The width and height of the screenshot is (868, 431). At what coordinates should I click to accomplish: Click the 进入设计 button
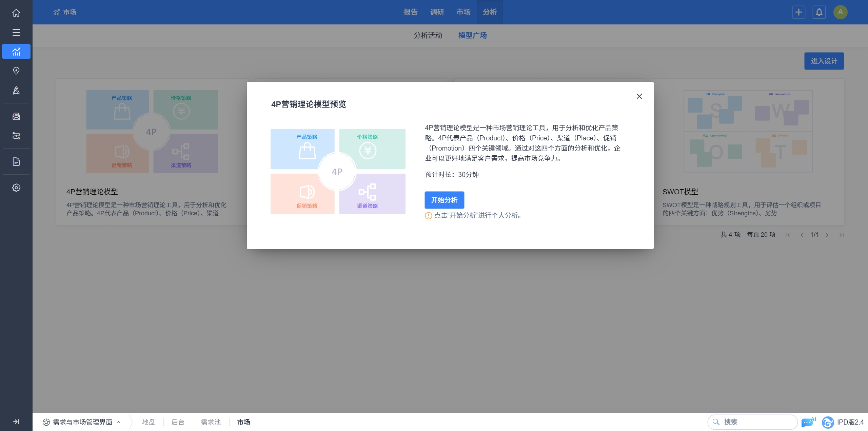pos(824,61)
